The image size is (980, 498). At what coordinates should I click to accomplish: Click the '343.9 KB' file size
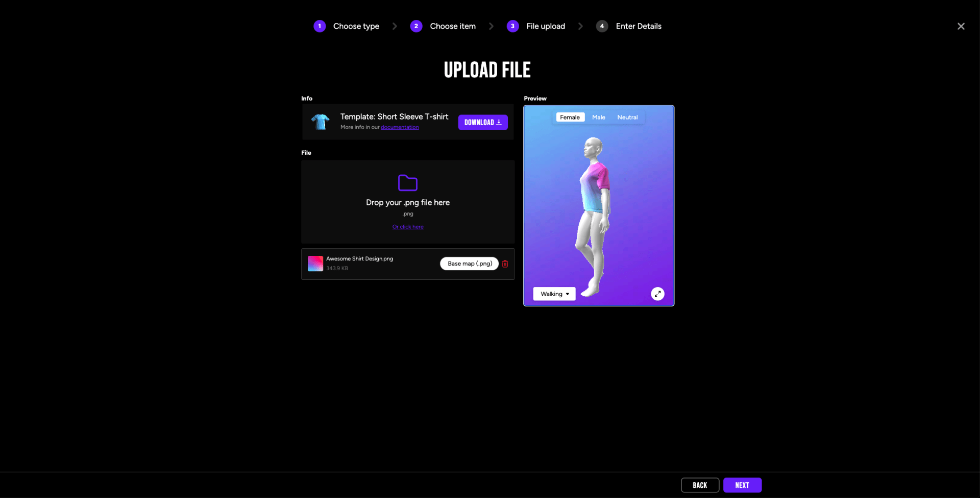tap(337, 268)
